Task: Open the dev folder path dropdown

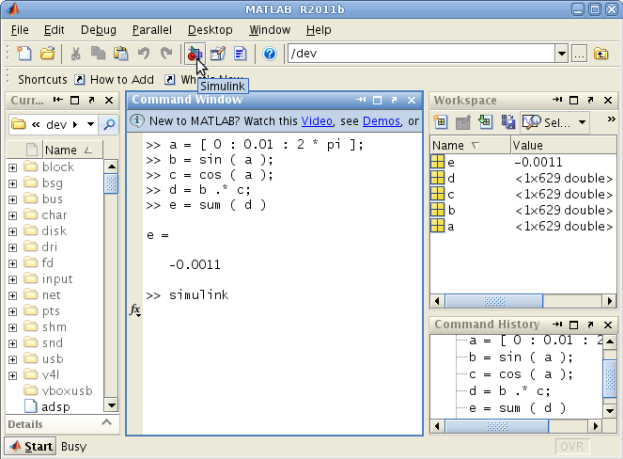Action: coord(91,124)
